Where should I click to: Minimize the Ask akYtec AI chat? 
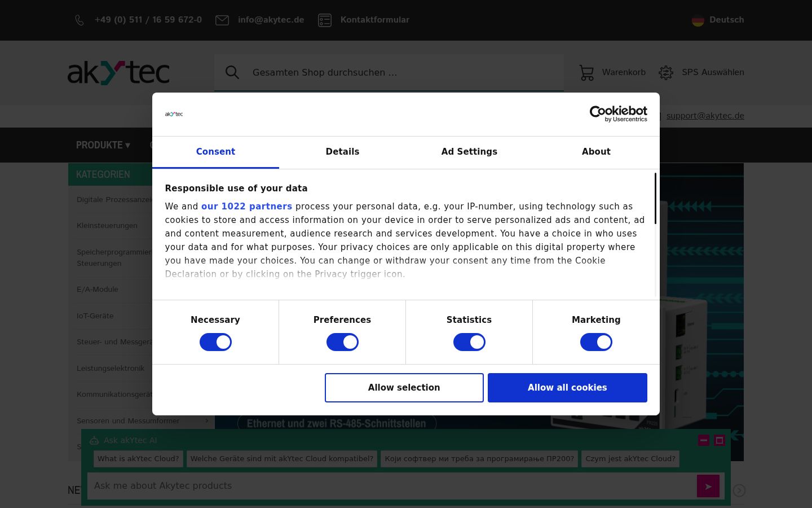(704, 440)
